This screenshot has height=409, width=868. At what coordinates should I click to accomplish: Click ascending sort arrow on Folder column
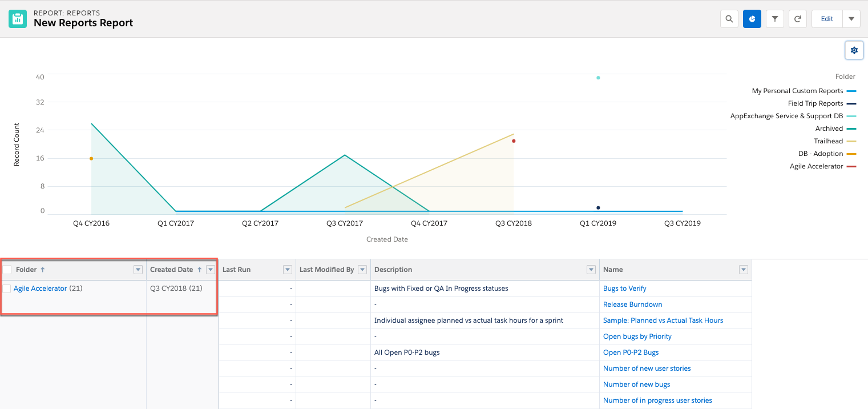pos(43,270)
